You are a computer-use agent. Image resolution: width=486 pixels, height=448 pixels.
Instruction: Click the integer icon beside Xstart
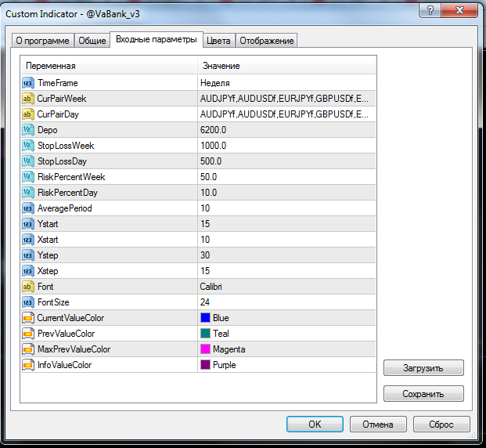tap(28, 240)
